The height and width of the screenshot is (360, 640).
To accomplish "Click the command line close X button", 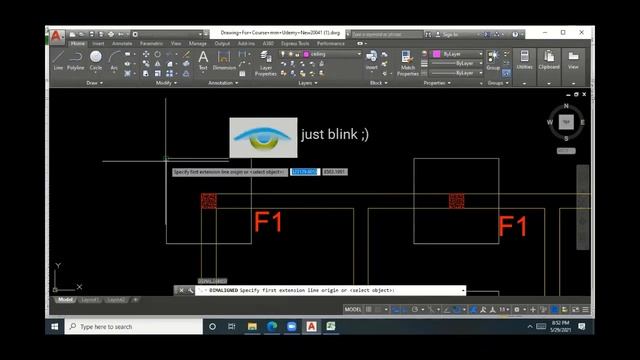I will coord(182,291).
